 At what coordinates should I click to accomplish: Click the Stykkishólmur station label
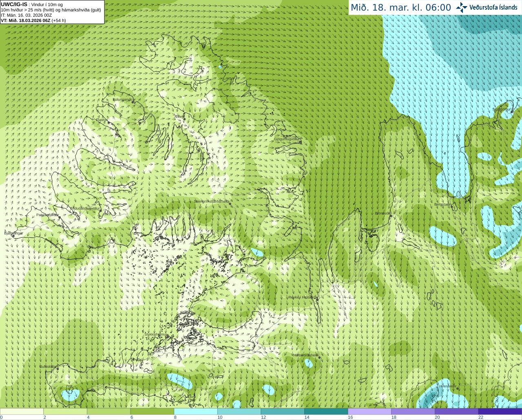(x=156, y=334)
